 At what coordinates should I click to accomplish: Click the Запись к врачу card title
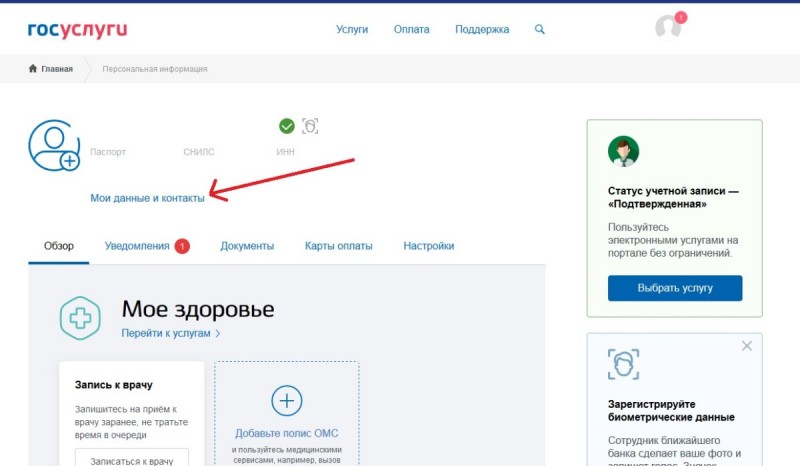click(x=114, y=385)
